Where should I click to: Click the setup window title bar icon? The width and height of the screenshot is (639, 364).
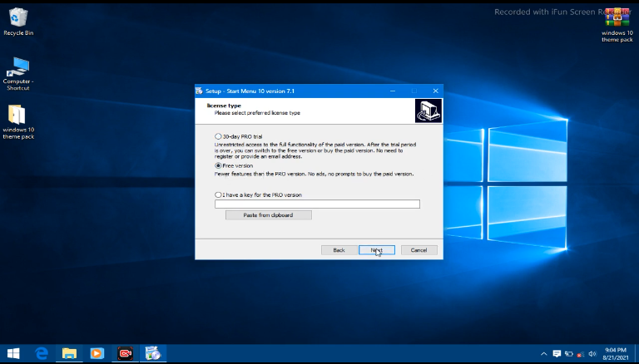[200, 91]
